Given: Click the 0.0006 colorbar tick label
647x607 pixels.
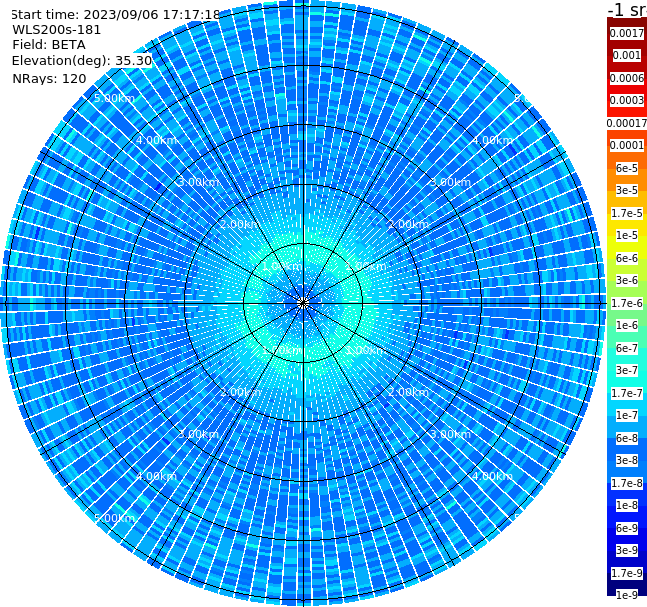Looking at the screenshot, I should pos(627,78).
